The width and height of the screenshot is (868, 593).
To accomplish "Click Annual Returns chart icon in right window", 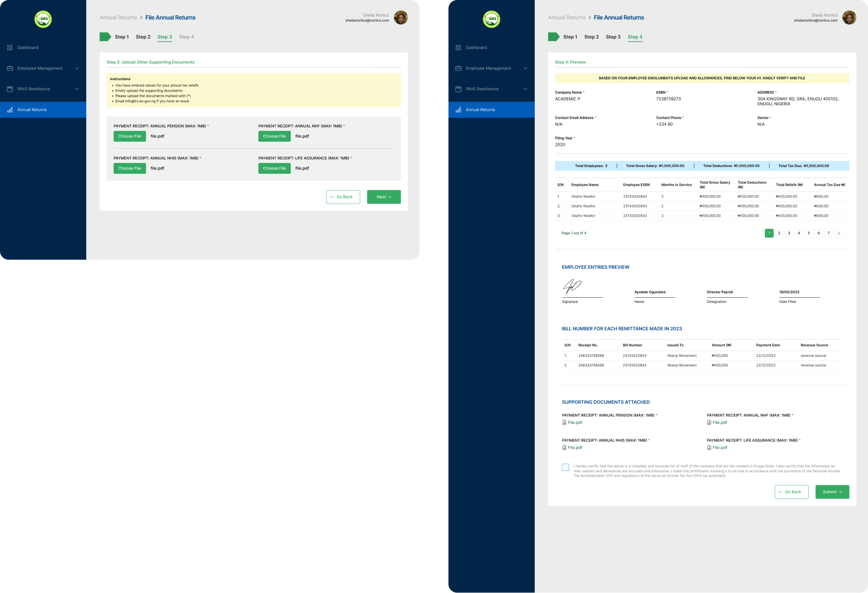I will pyautogui.click(x=458, y=110).
